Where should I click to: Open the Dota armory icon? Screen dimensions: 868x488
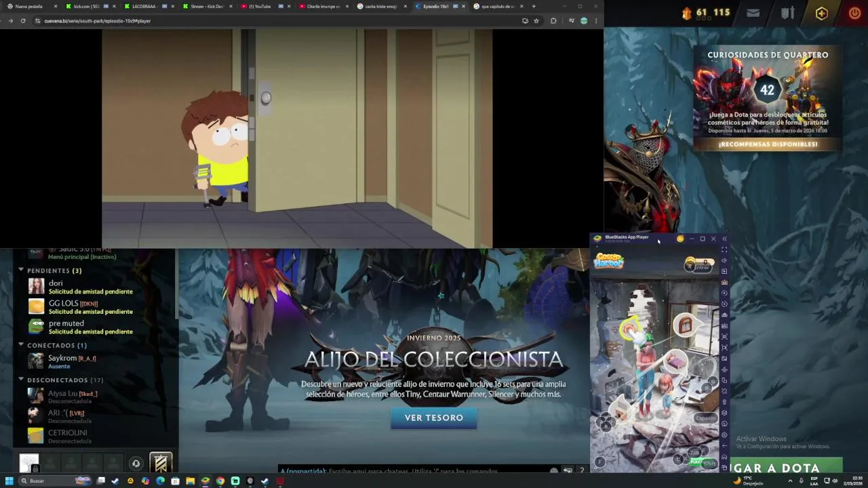(x=787, y=13)
